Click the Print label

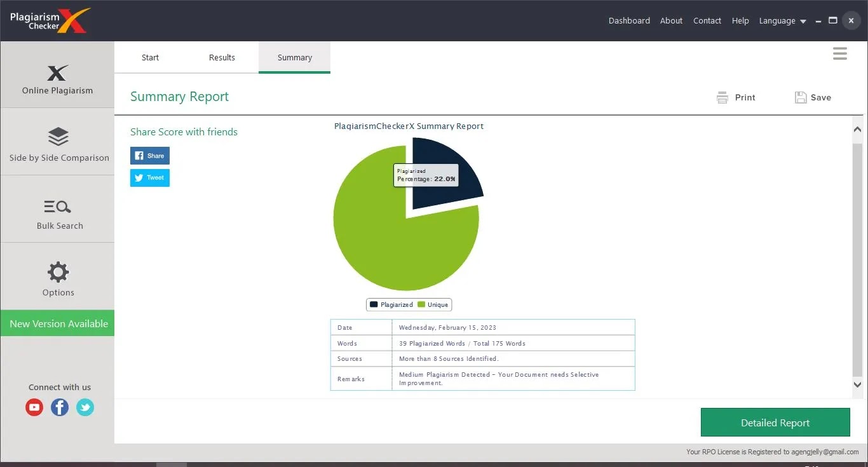(745, 97)
